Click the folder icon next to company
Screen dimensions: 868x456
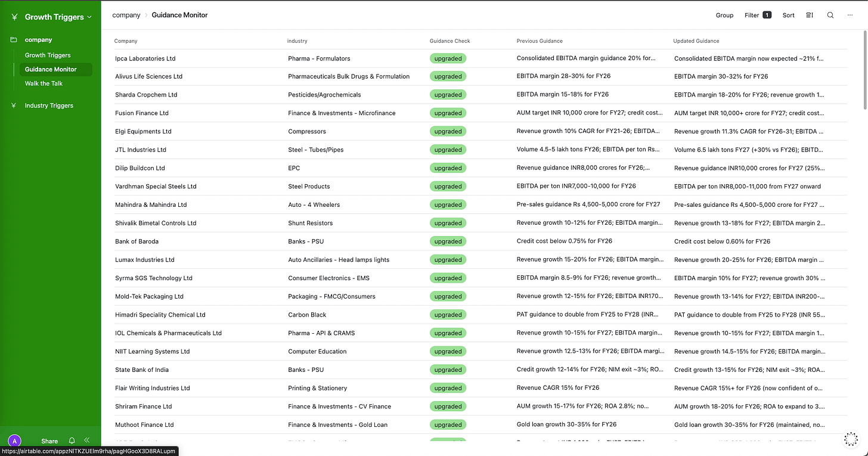[x=14, y=40]
